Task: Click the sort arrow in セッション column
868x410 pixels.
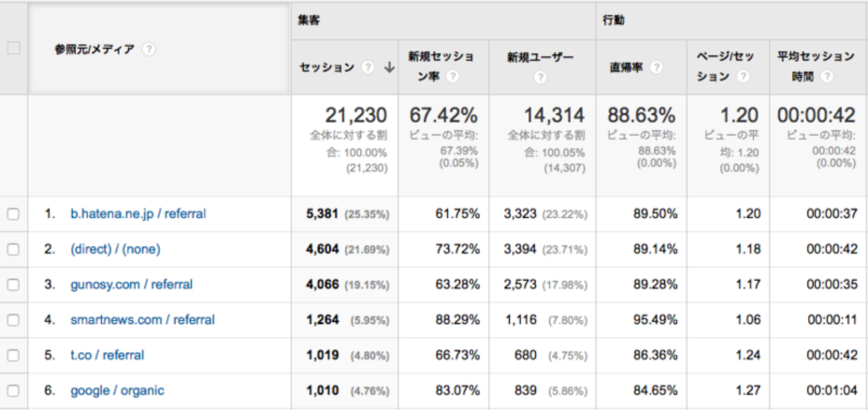Action: 389,67
